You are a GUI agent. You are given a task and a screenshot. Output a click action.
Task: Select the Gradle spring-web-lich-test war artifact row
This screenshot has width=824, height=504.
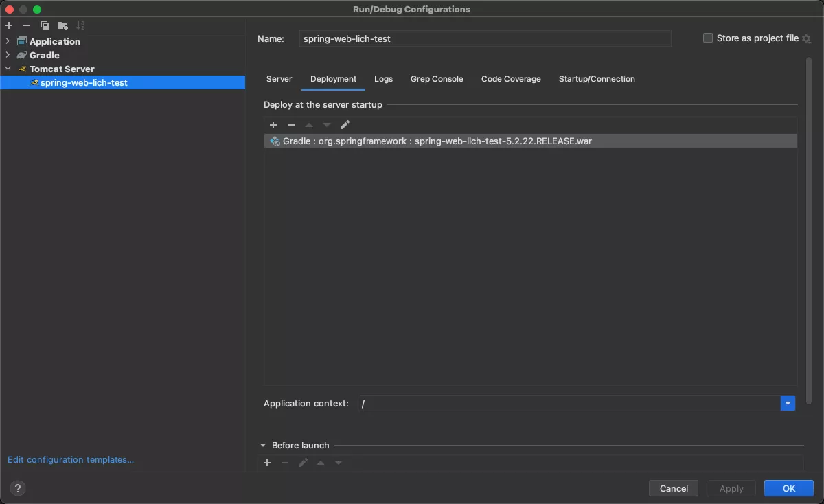point(531,141)
